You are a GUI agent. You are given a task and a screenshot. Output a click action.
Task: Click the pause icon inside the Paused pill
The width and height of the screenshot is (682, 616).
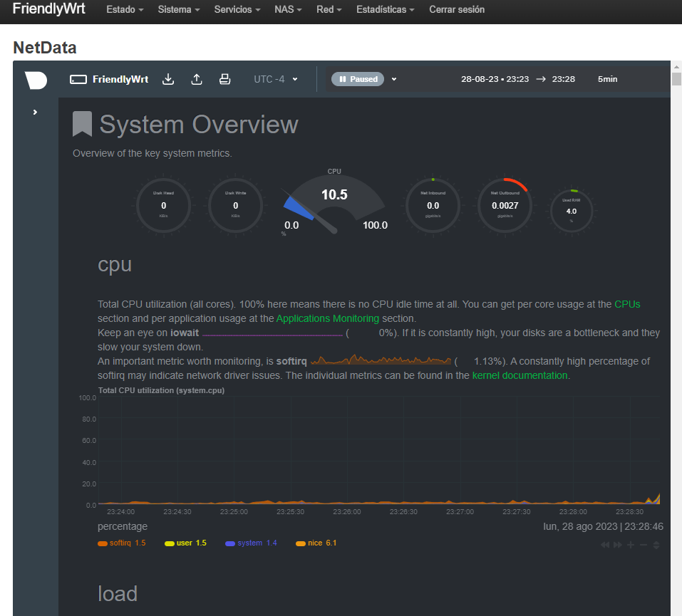pos(343,79)
